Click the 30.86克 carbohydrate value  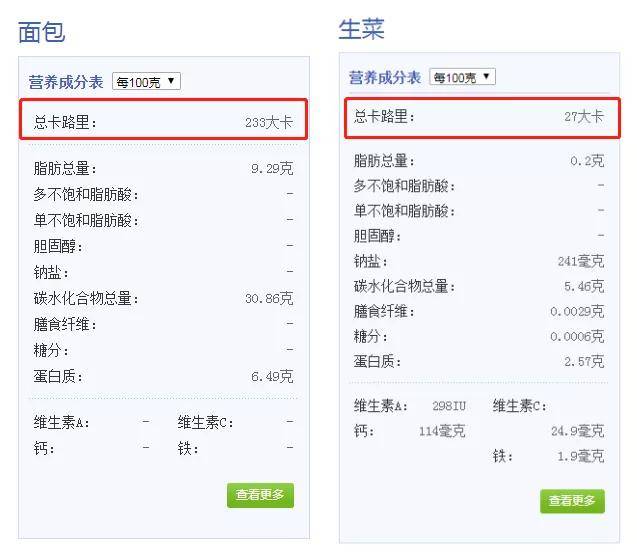269,298
